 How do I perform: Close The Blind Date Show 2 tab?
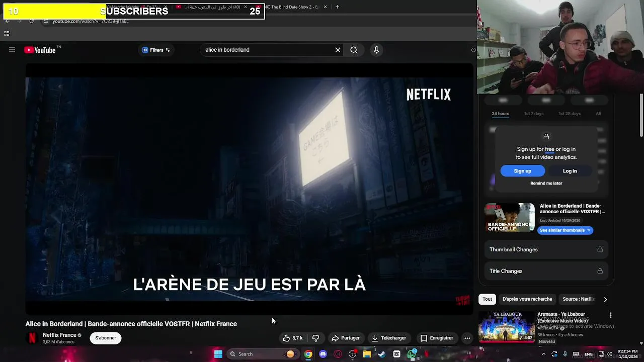[x=325, y=7]
